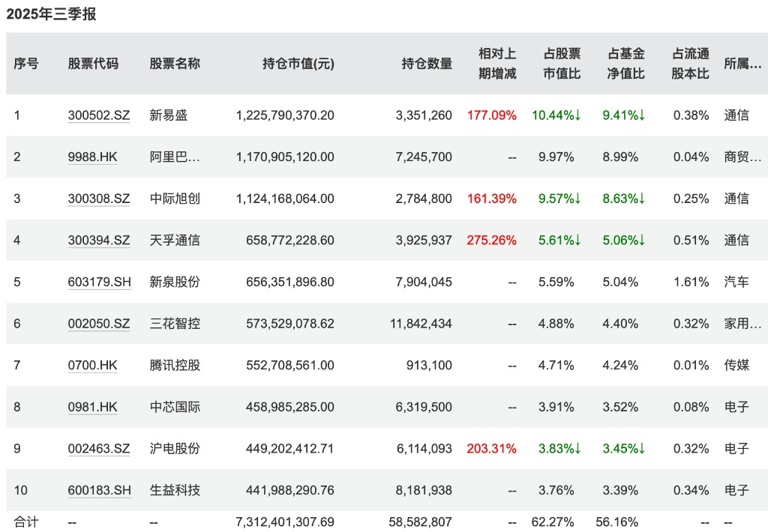Open stock code link 002463.SZ
Screen dimensions: 768x532
[x=99, y=448]
